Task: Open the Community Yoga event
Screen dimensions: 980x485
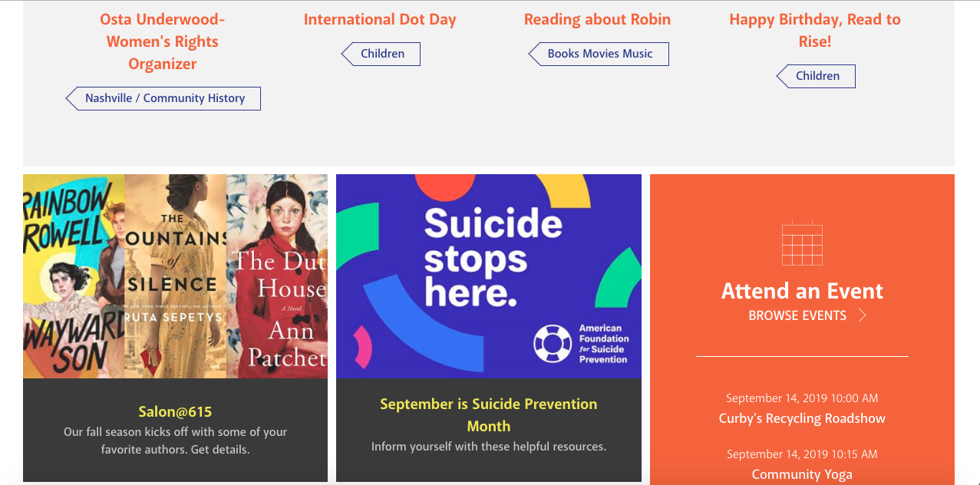Action: [x=802, y=474]
